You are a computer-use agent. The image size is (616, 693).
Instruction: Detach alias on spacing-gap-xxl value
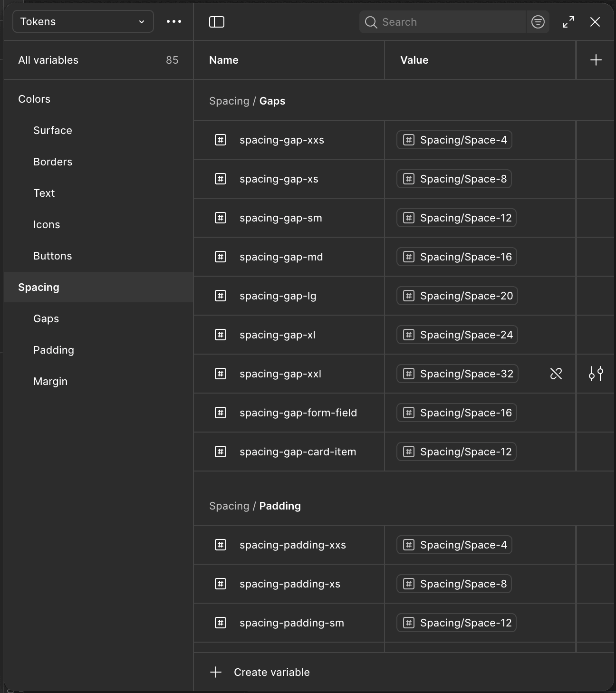pos(556,374)
